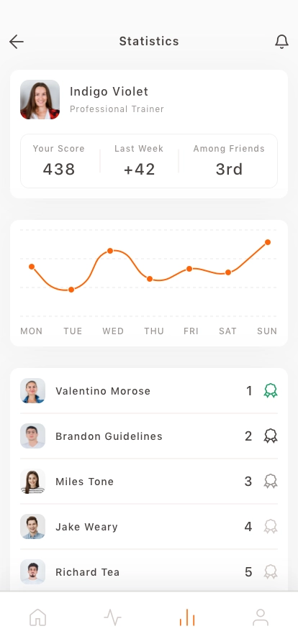Viewport: 298px width, 644px height.
Task: Open Indigo Violet's profile photo
Action: (x=40, y=99)
